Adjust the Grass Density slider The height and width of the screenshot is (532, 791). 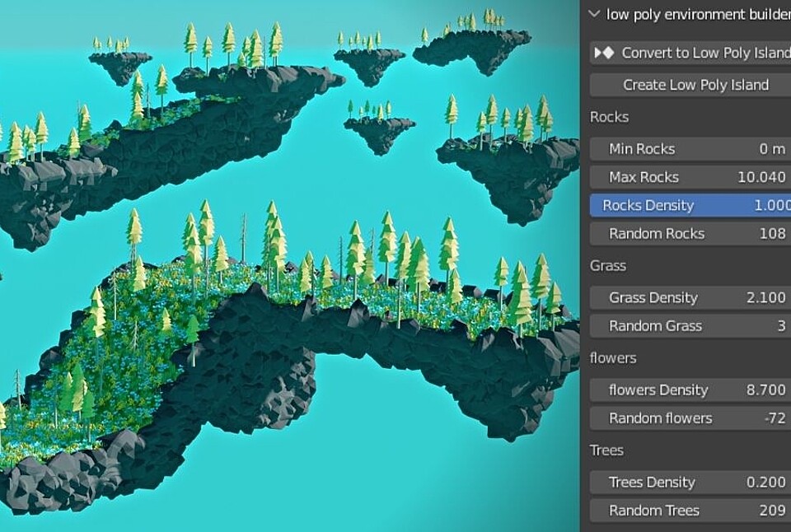tap(690, 297)
